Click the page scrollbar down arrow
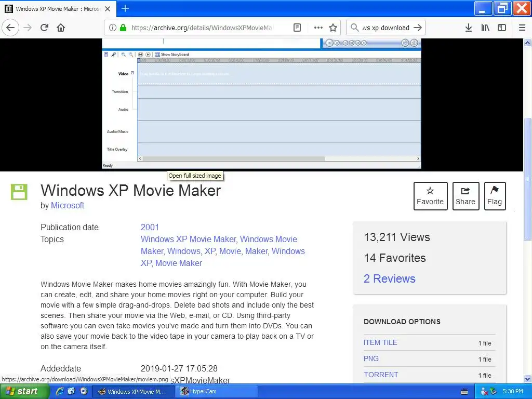532x399 pixels. click(527, 379)
